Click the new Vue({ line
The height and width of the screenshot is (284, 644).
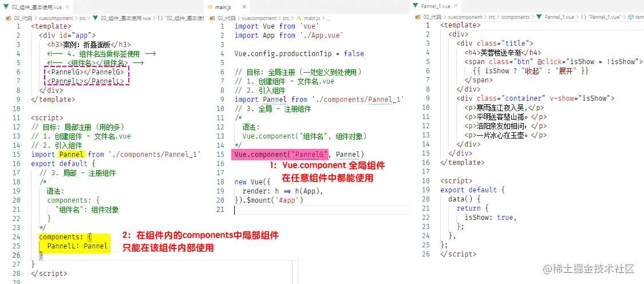pos(253,182)
